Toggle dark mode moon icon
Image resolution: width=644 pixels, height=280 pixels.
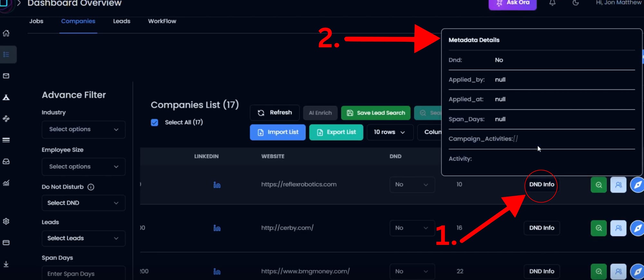(575, 3)
